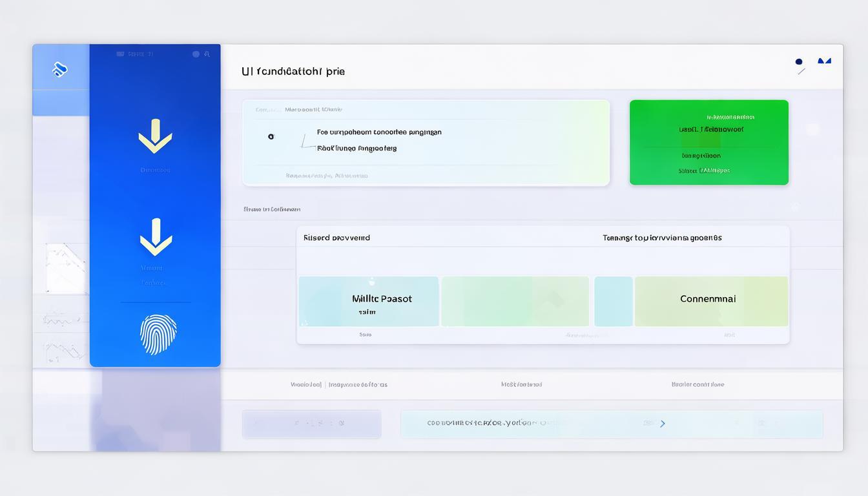This screenshot has height=496, width=868.
Task: Select the blue diamond logo icon in sidebar
Action: pyautogui.click(x=61, y=68)
